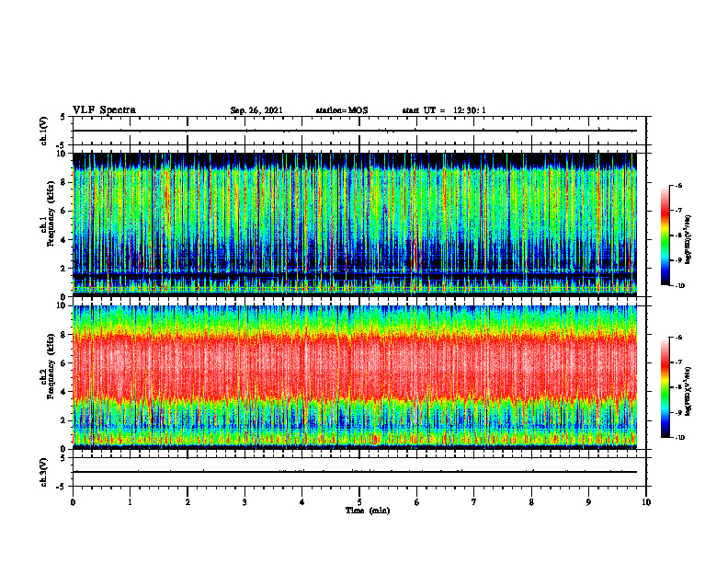Click the 4 kHz tick on ch.1 axis
The height and width of the screenshot is (563, 728).
coord(64,240)
